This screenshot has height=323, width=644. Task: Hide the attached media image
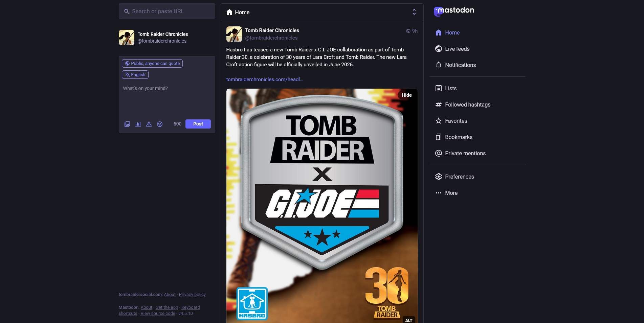pyautogui.click(x=407, y=95)
